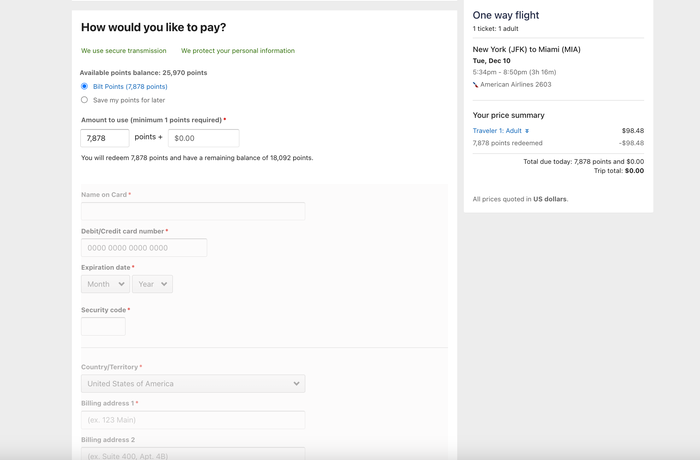Click the Billing address 2 field
Image resolution: width=700 pixels, height=460 pixels.
click(193, 454)
